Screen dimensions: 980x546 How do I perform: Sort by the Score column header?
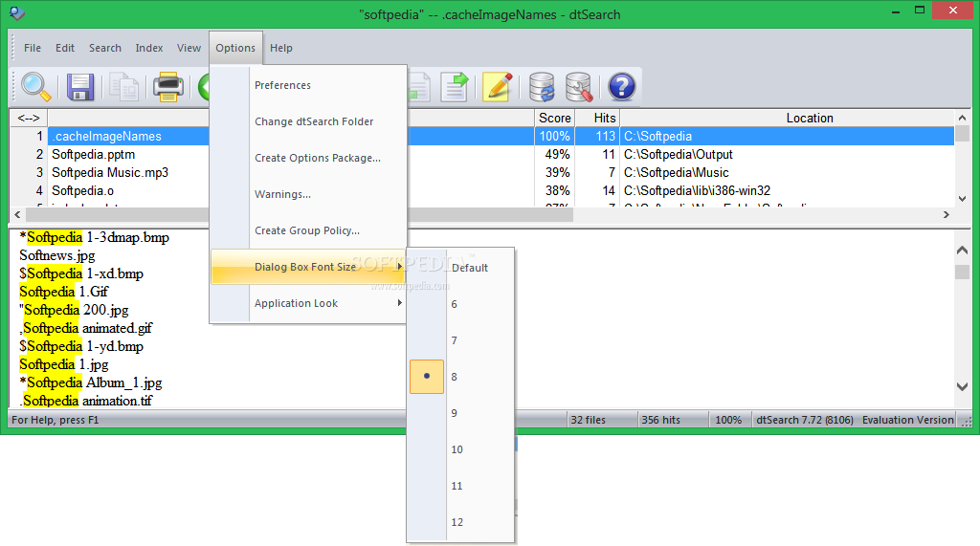554,118
